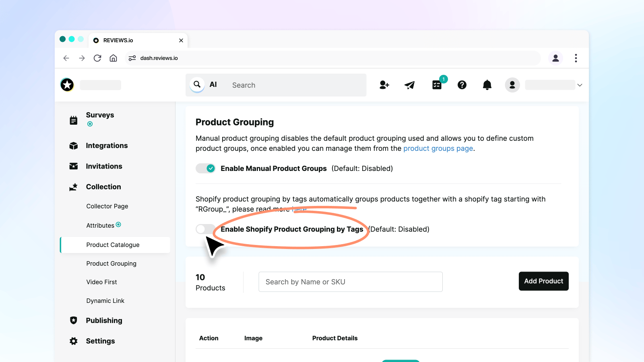Viewport: 644px width, 362px height.
Task: Open the notifications bell
Action: (487, 85)
